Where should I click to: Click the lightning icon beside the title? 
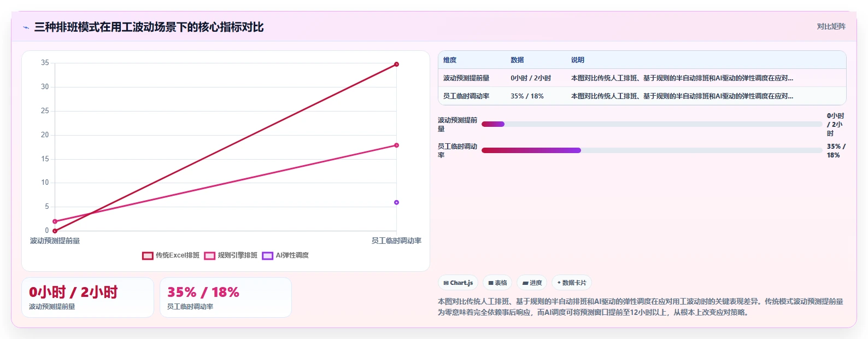26,27
